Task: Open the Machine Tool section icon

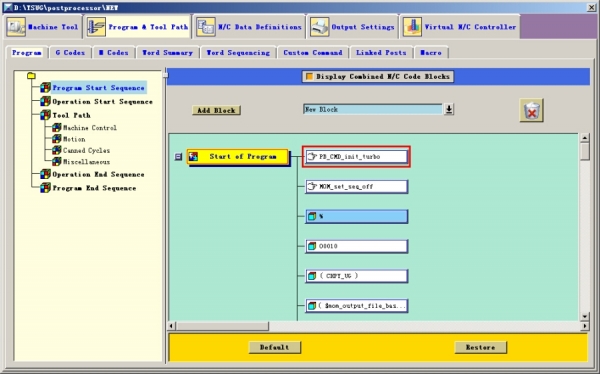Action: [16, 27]
